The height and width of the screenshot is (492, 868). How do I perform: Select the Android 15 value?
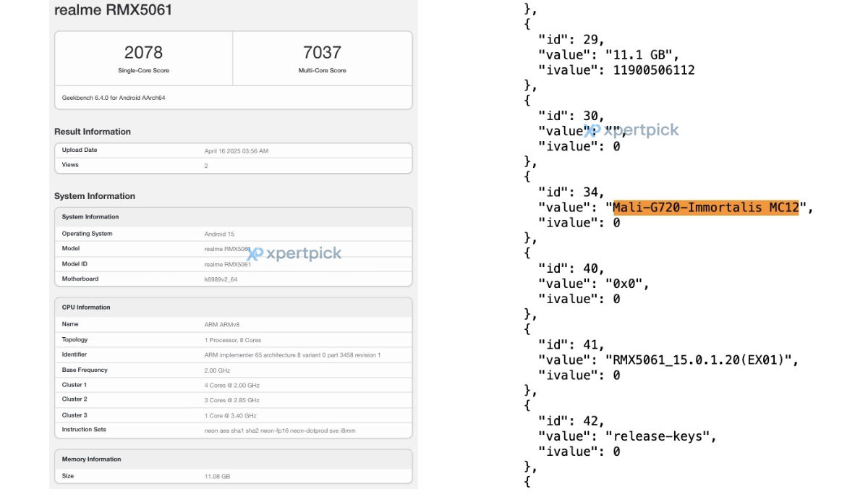pos(219,234)
